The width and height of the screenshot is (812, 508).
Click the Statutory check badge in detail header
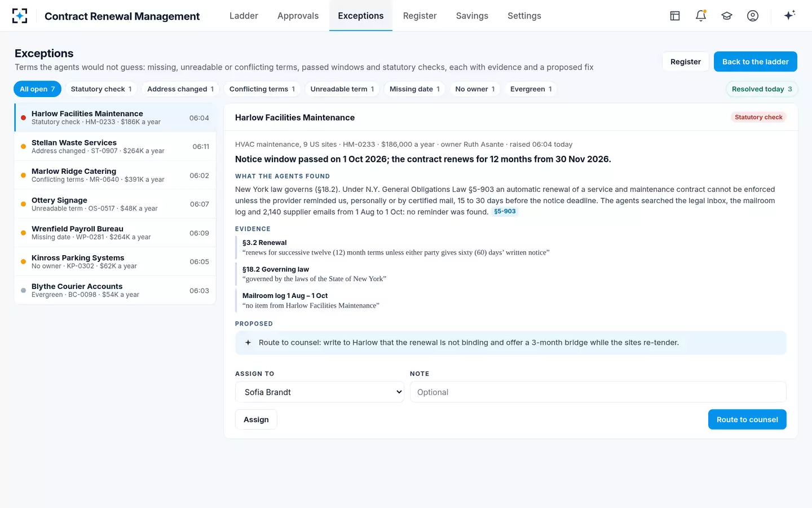click(758, 117)
